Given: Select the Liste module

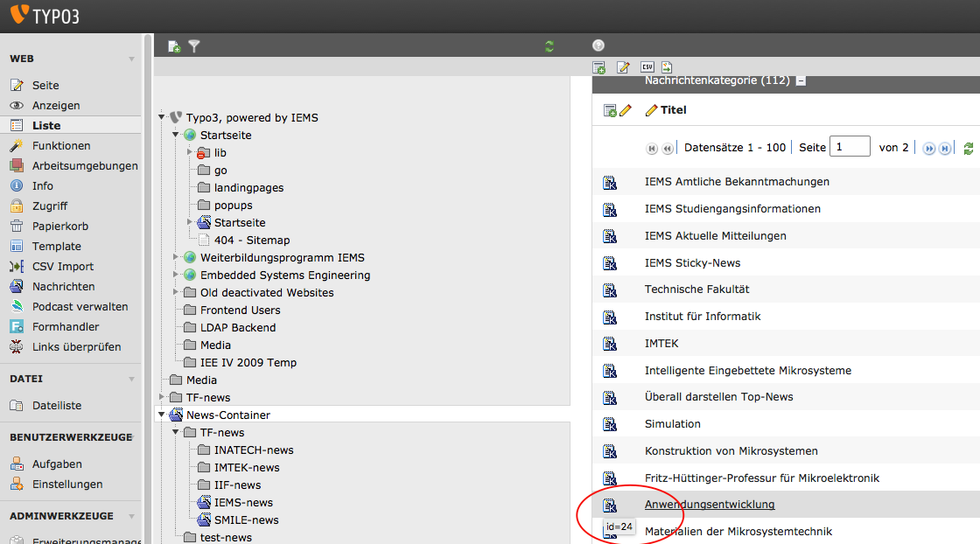Looking at the screenshot, I should point(46,126).
